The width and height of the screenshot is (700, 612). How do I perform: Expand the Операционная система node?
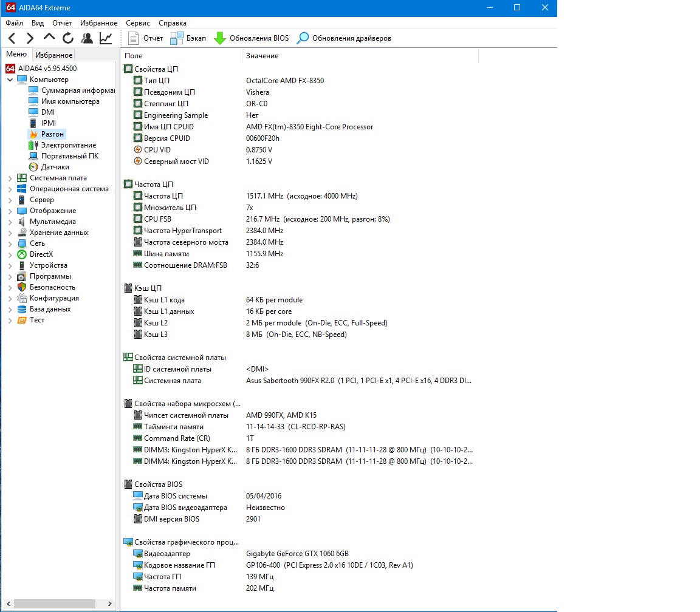(x=10, y=189)
